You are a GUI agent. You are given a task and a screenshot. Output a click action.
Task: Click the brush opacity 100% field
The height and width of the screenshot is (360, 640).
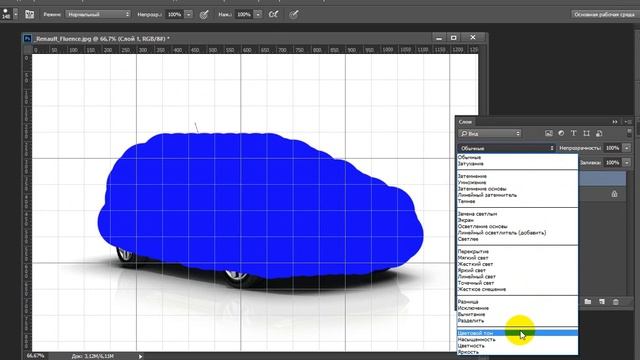175,14
